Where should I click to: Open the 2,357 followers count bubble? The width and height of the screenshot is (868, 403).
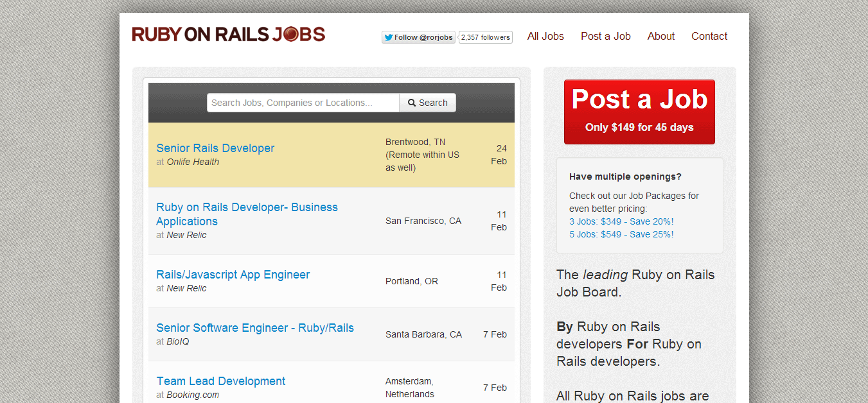click(x=486, y=37)
